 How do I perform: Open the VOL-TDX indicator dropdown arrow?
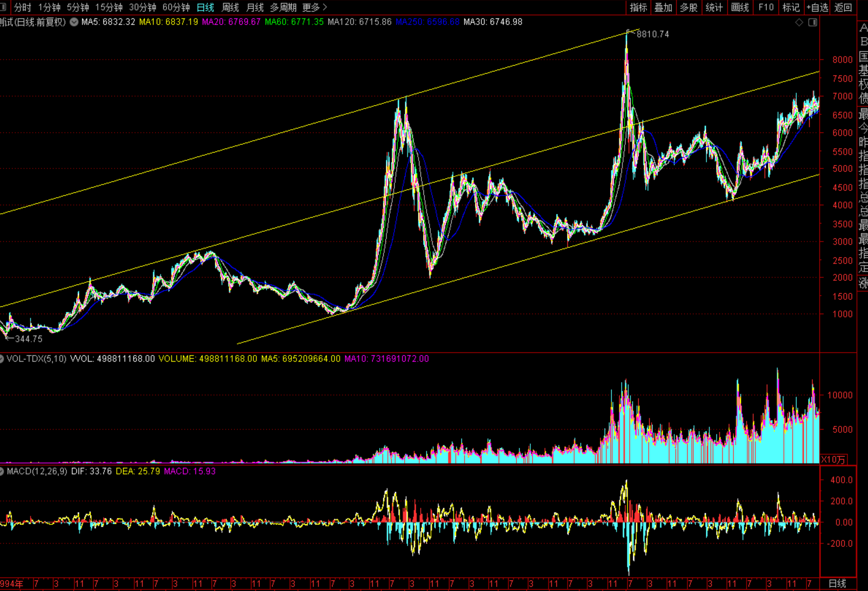tap(2, 359)
